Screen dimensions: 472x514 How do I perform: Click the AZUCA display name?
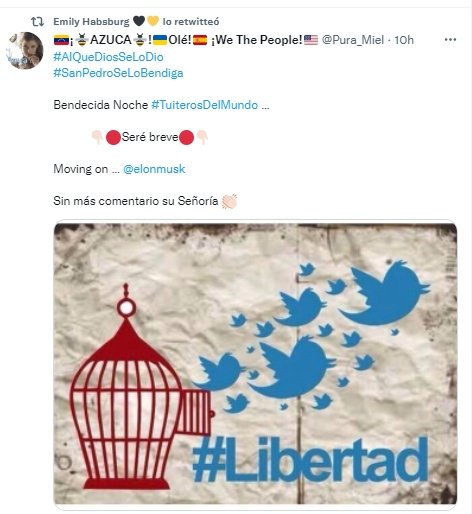point(111,40)
